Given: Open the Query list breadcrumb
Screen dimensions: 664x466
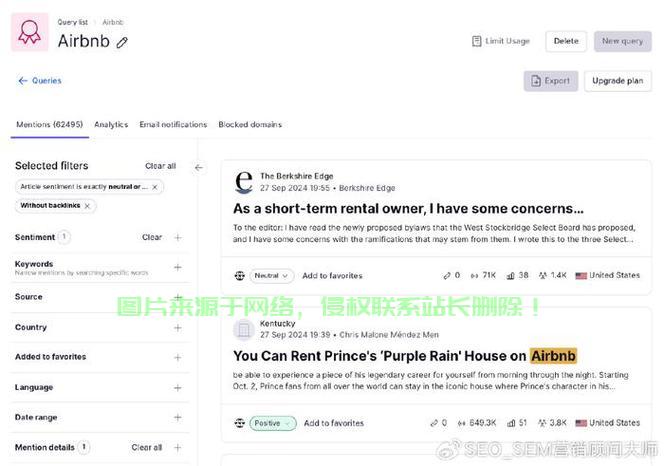Looking at the screenshot, I should pos(72,22).
